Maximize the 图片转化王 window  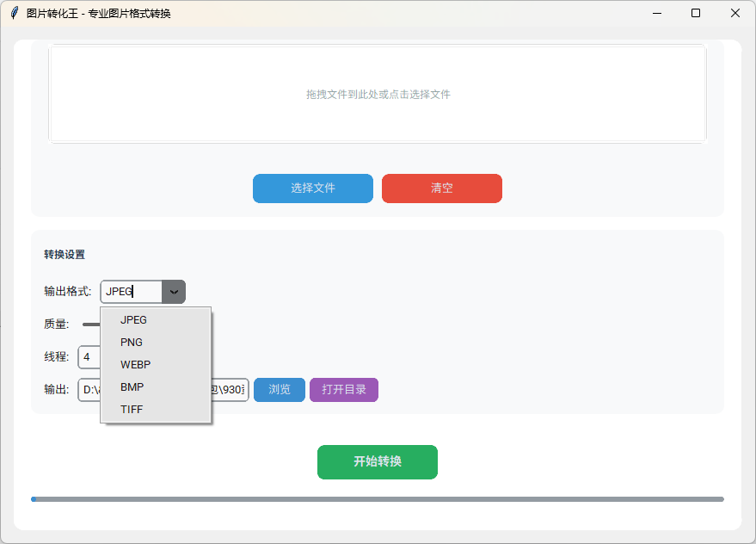click(696, 13)
